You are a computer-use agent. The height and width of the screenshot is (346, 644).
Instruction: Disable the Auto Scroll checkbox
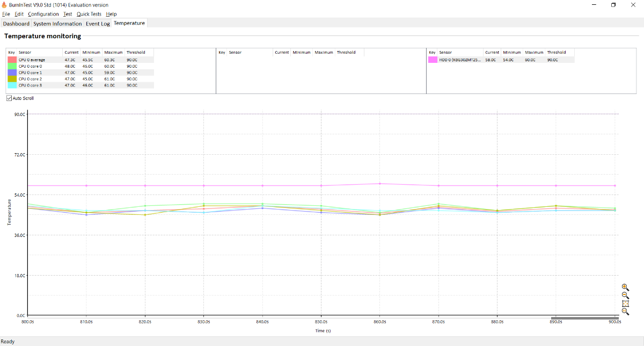coord(9,98)
